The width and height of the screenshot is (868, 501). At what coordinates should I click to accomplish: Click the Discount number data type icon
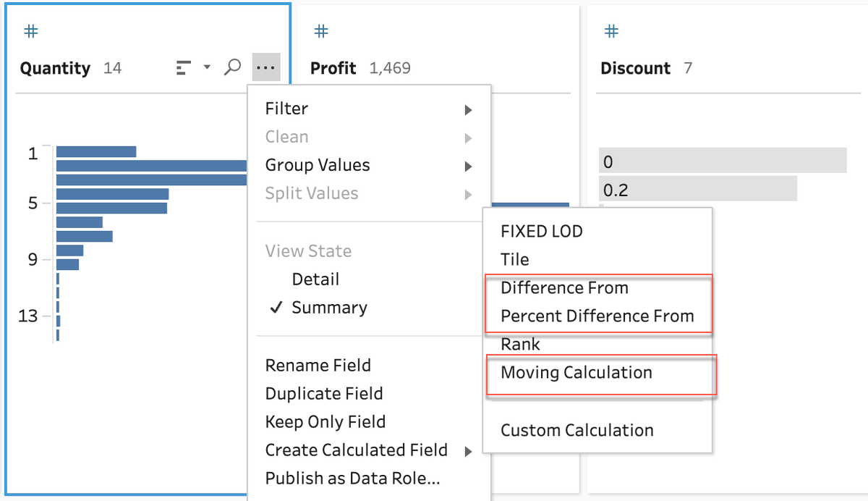click(612, 31)
